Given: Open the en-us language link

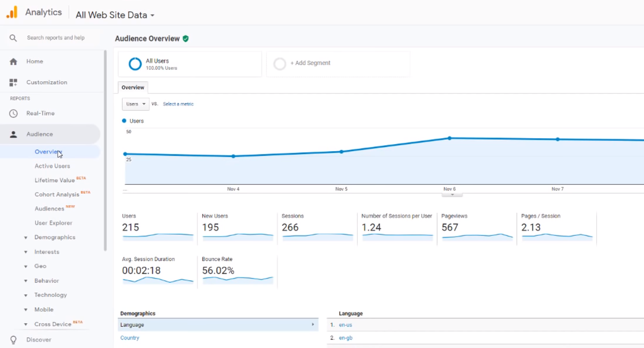Looking at the screenshot, I should pos(346,325).
